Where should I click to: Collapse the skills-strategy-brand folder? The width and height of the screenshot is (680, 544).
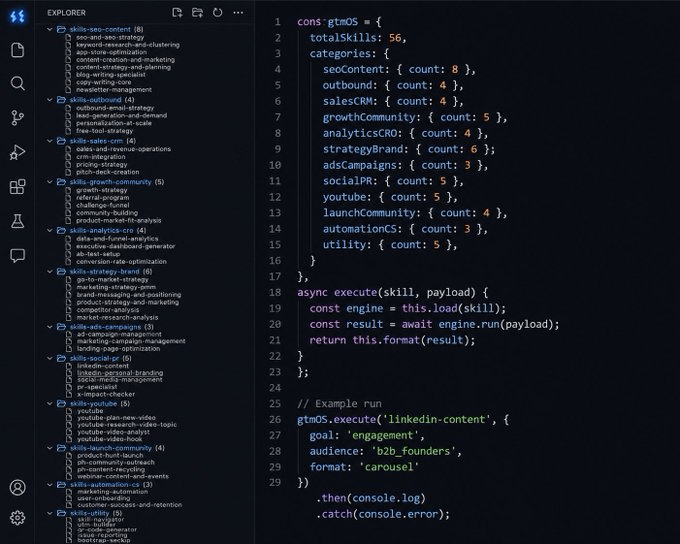click(49, 272)
